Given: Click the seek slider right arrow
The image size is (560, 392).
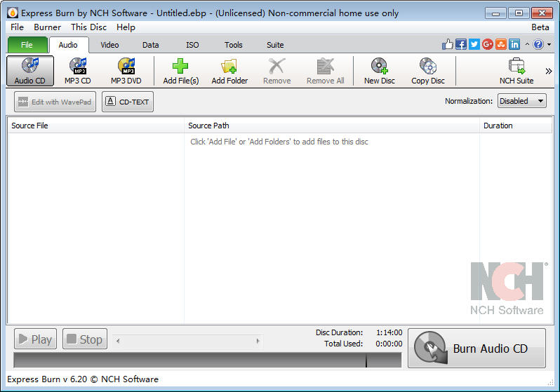Looking at the screenshot, I should click(258, 341).
